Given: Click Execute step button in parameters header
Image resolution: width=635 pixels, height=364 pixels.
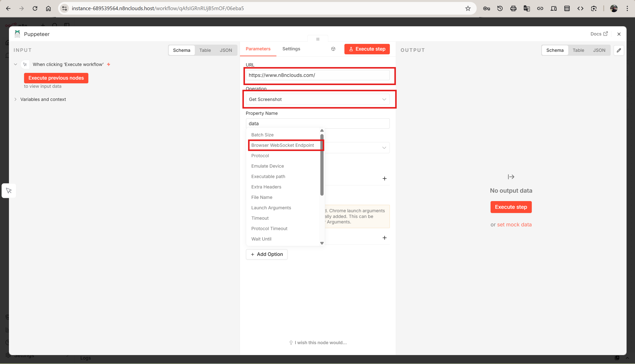Looking at the screenshot, I should click(367, 49).
